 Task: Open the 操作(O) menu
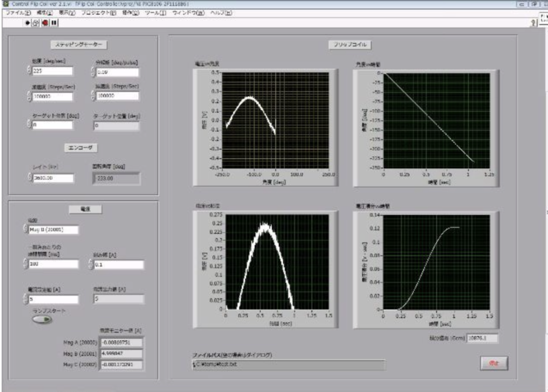point(131,13)
